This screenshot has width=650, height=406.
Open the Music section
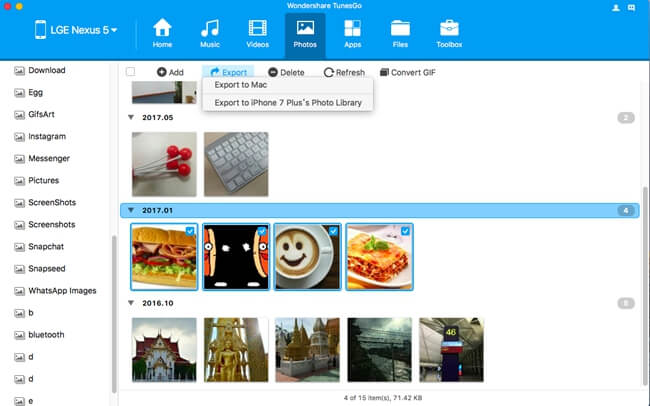(210, 34)
